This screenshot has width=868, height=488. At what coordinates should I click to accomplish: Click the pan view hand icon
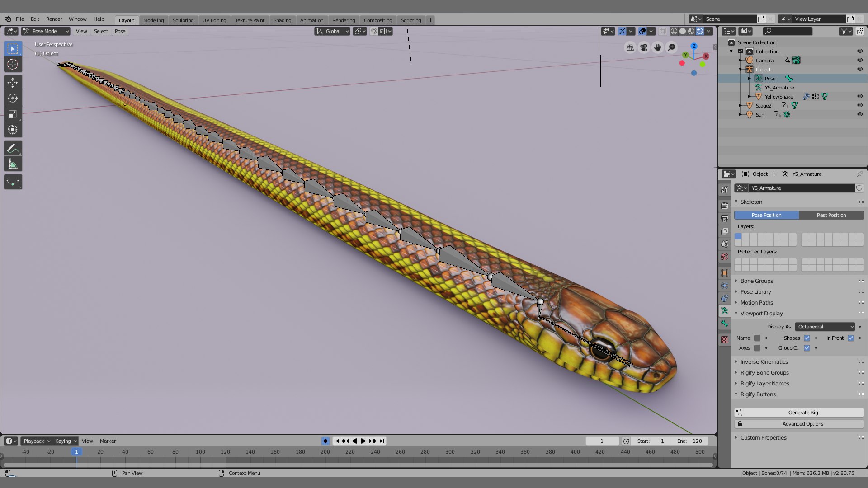[658, 47]
